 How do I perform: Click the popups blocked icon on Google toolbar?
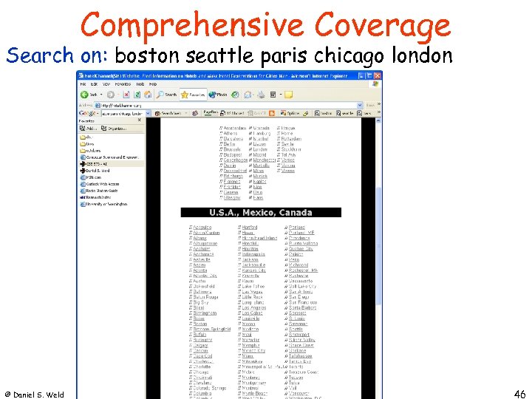(232, 114)
